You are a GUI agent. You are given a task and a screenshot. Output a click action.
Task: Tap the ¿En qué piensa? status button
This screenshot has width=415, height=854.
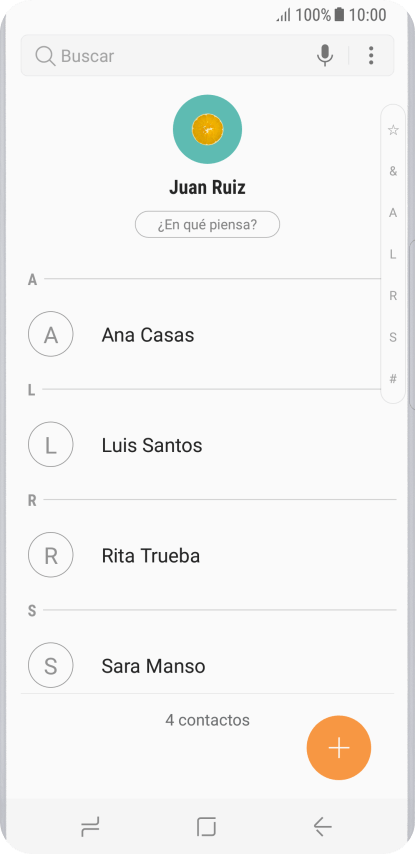pos(208,224)
